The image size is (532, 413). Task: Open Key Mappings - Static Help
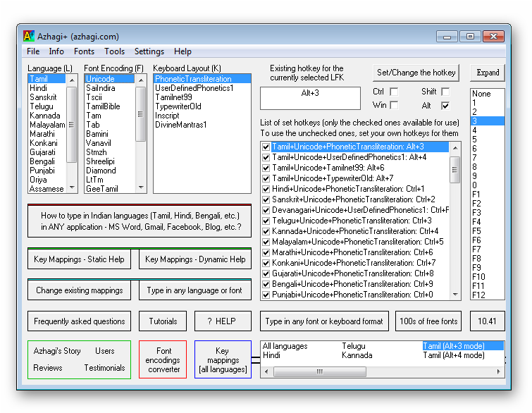pyautogui.click(x=79, y=259)
